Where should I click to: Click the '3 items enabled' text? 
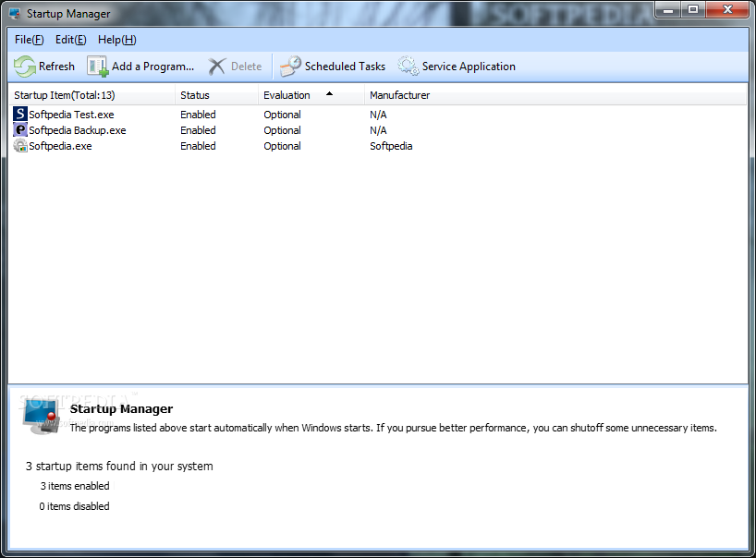pyautogui.click(x=75, y=486)
